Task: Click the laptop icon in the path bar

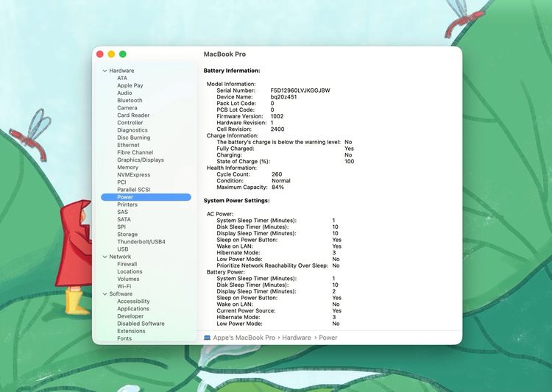Action: tap(207, 338)
